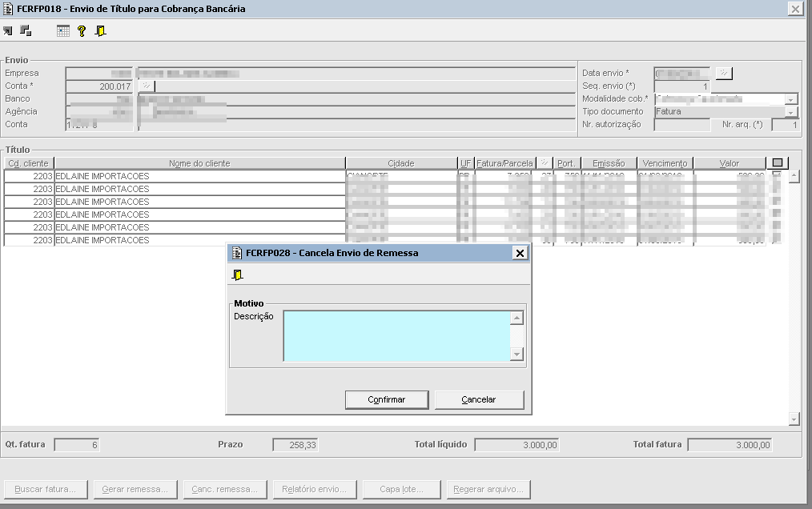Image resolution: width=812 pixels, height=509 pixels.
Task: Click Descrição scrollbar down arrow
Action: click(x=517, y=355)
